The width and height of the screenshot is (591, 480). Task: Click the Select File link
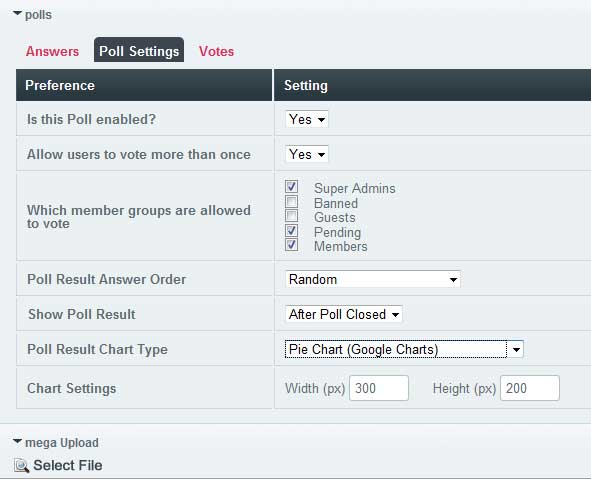(68, 465)
